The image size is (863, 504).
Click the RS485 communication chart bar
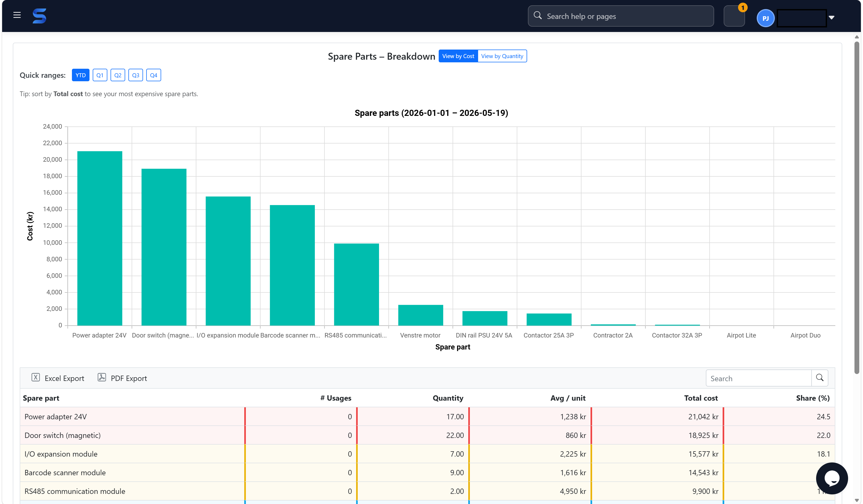tap(356, 284)
